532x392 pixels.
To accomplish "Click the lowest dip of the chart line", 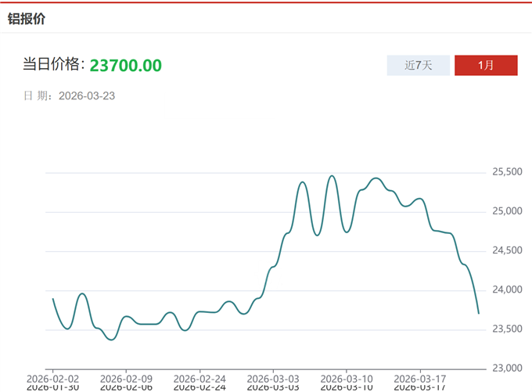I will 111,340.
